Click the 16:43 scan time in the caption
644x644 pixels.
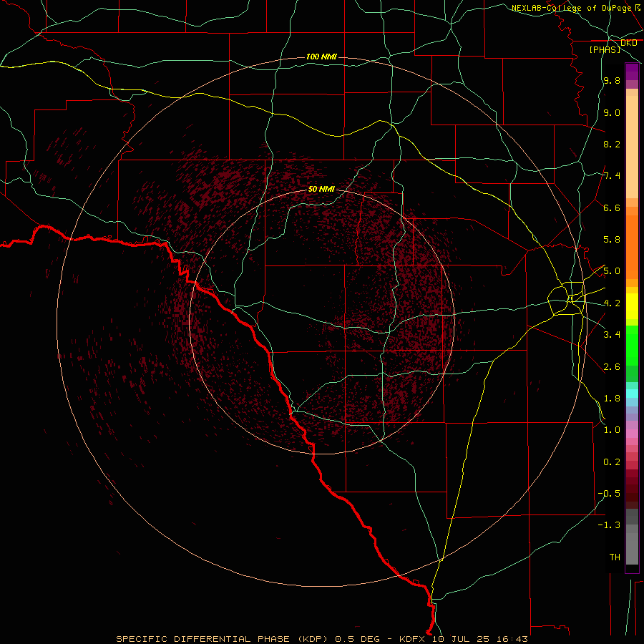coord(512,639)
